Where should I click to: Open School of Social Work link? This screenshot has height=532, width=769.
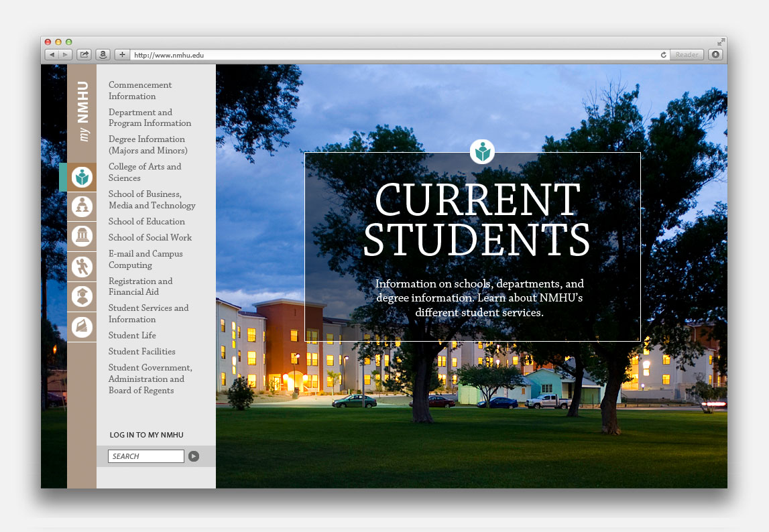click(150, 237)
